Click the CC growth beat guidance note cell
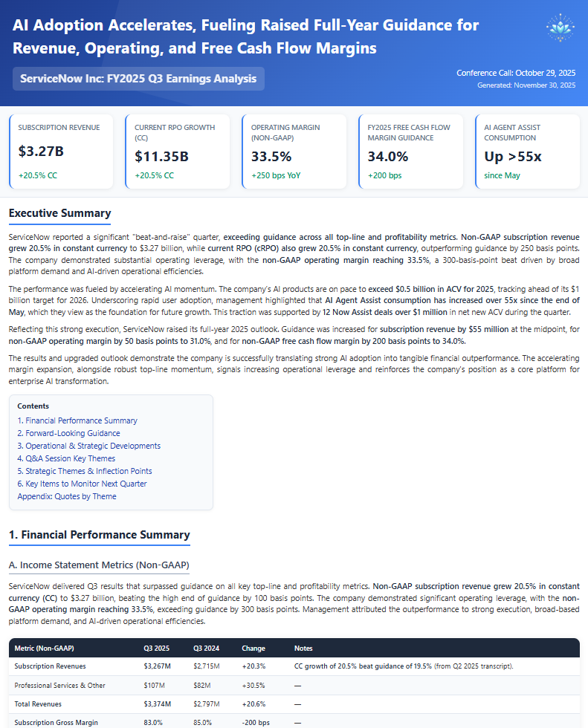Screen dimensions: 588x728 404,666
